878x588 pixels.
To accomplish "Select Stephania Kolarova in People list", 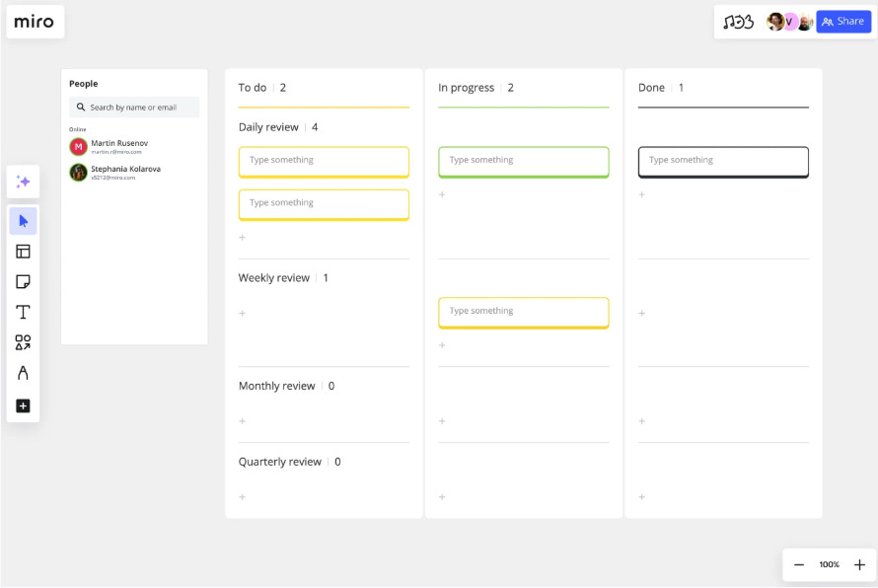I will 134,173.
